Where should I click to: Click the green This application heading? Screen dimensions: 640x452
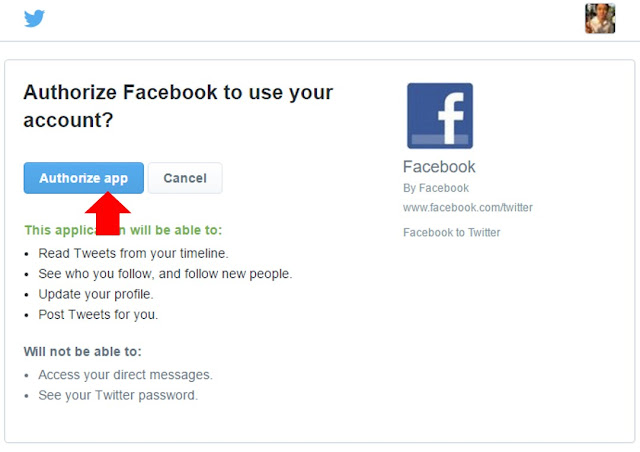(x=123, y=230)
